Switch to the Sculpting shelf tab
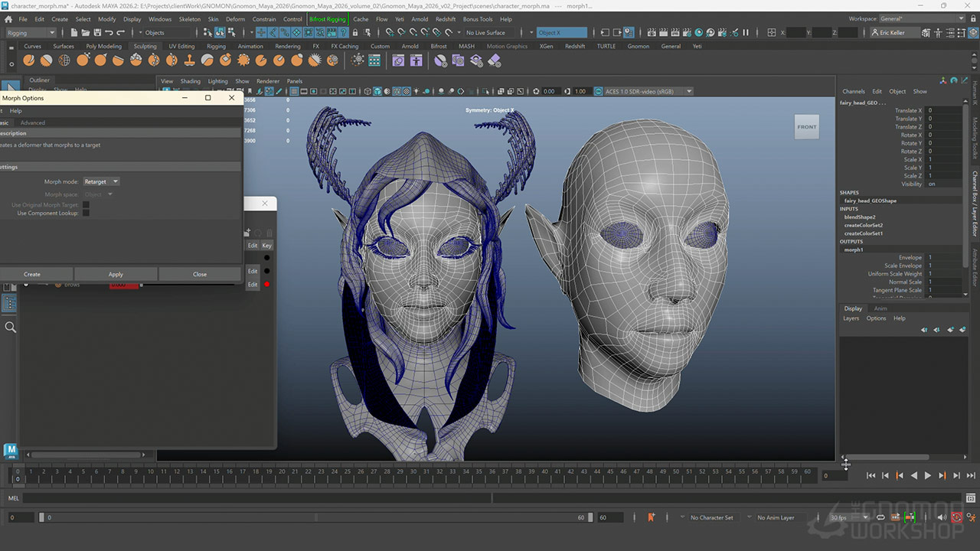Screen dimensions: 980x551 145,46
